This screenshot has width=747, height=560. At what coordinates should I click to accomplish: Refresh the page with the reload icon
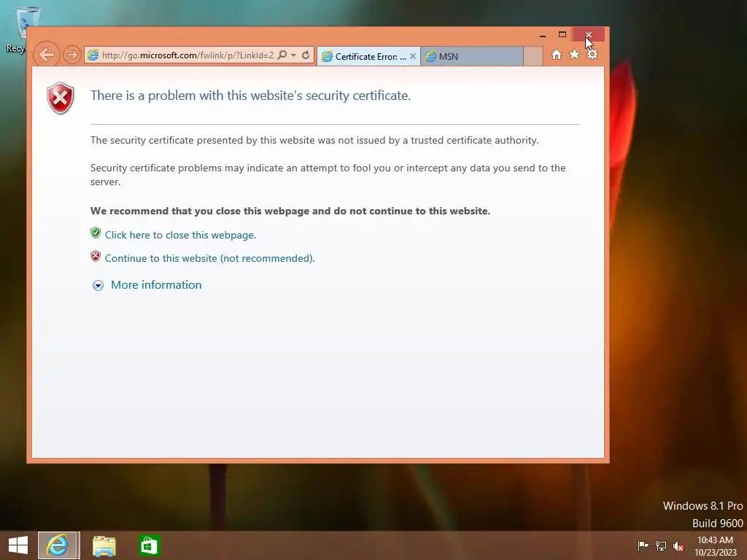coord(306,55)
